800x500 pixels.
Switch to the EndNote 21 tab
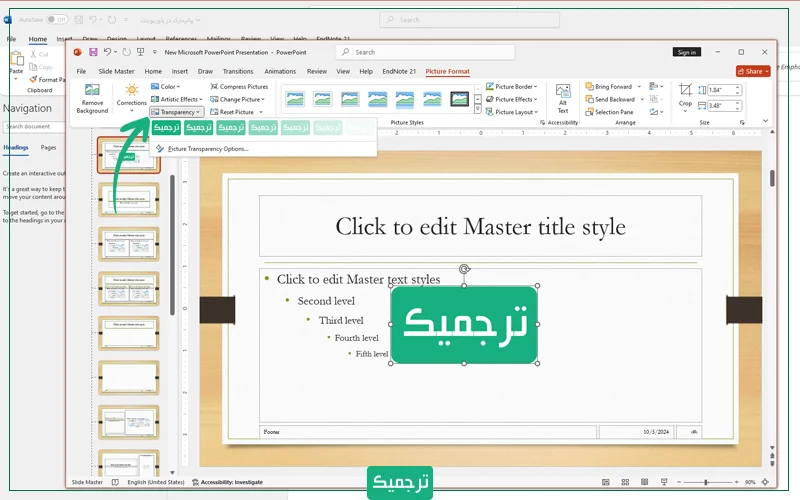[399, 71]
